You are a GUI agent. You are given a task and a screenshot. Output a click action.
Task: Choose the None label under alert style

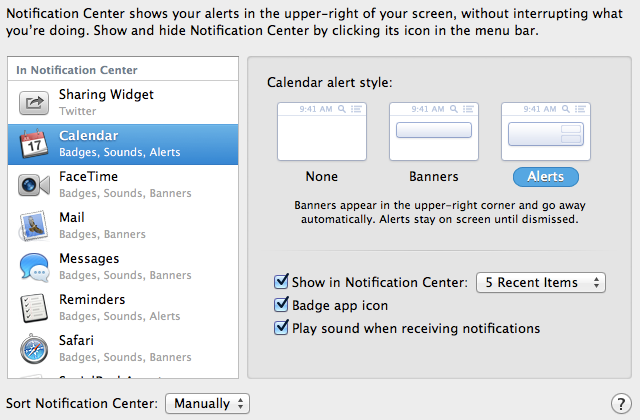(322, 176)
